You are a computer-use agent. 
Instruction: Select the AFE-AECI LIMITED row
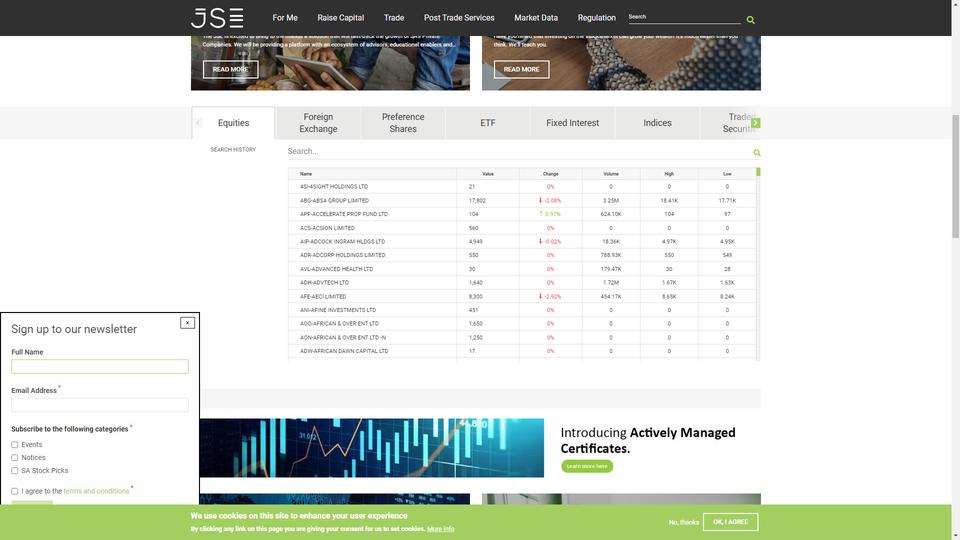(522, 296)
